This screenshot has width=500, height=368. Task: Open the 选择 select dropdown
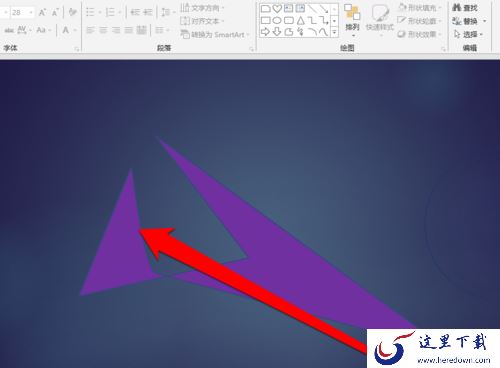pyautogui.click(x=469, y=34)
